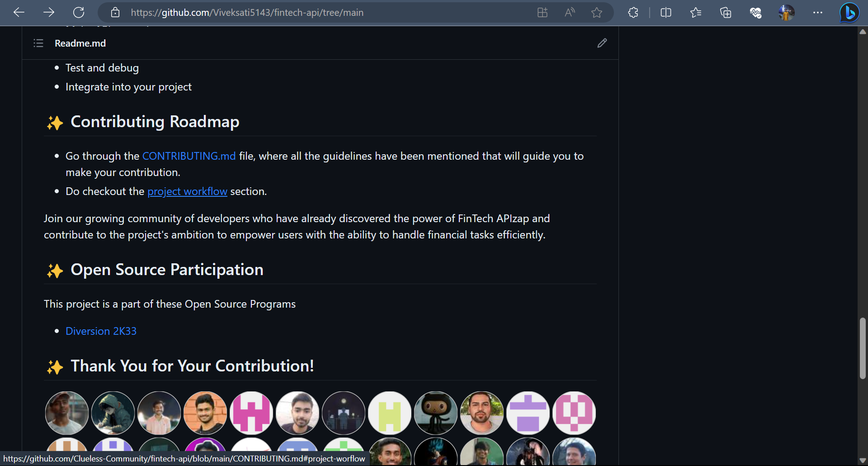Add this page to favorites with the star
Viewport: 868px width, 466px height.
tap(597, 12)
